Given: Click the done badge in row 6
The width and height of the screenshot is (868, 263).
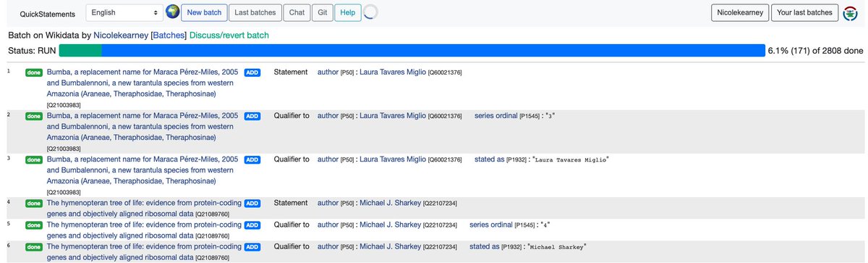Looking at the screenshot, I should 34,247.
